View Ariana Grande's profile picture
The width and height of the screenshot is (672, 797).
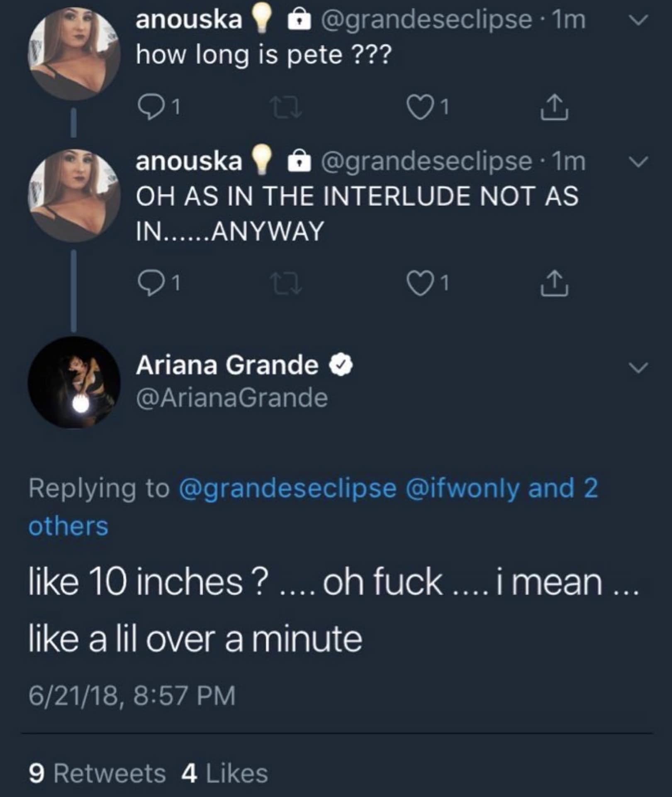[74, 382]
